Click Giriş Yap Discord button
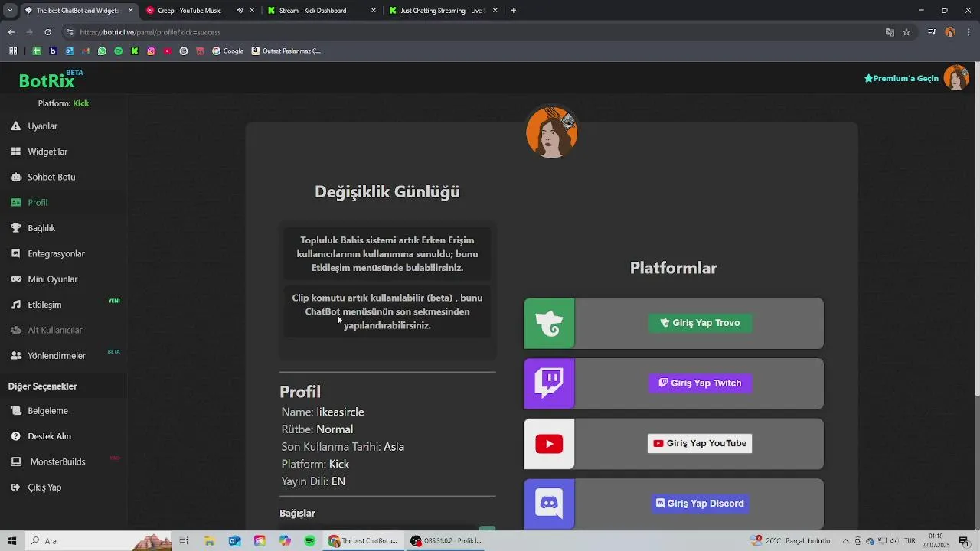Screen dimensions: 980x551 [700, 504]
